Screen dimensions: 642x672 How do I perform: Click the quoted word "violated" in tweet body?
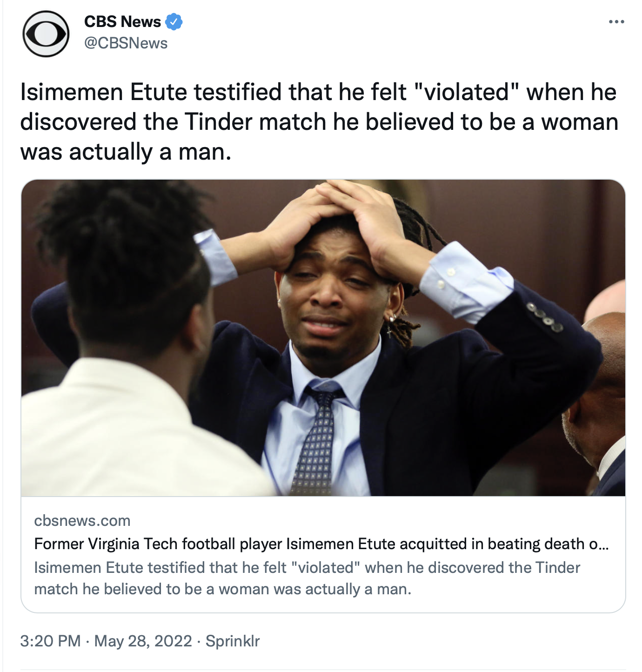tap(466, 92)
